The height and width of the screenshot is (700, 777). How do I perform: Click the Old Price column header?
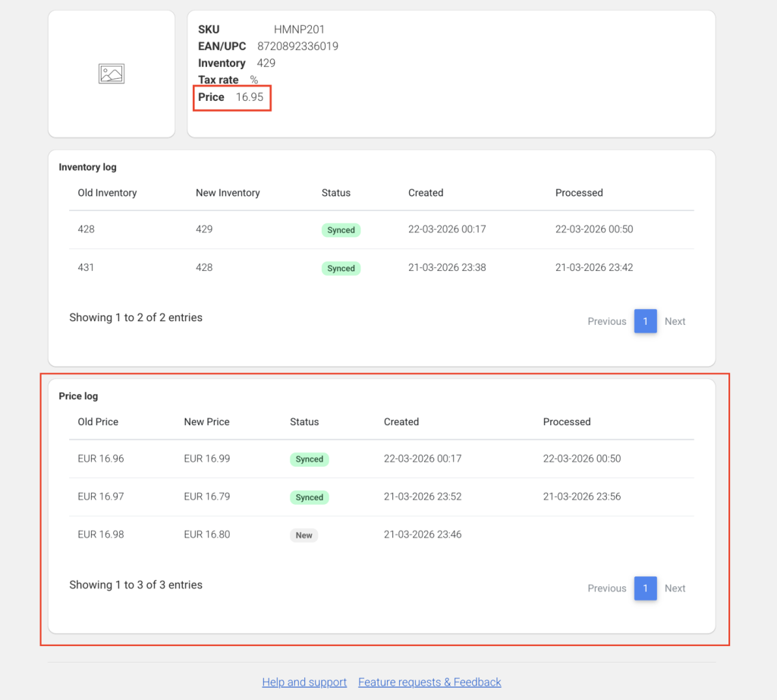pos(98,421)
